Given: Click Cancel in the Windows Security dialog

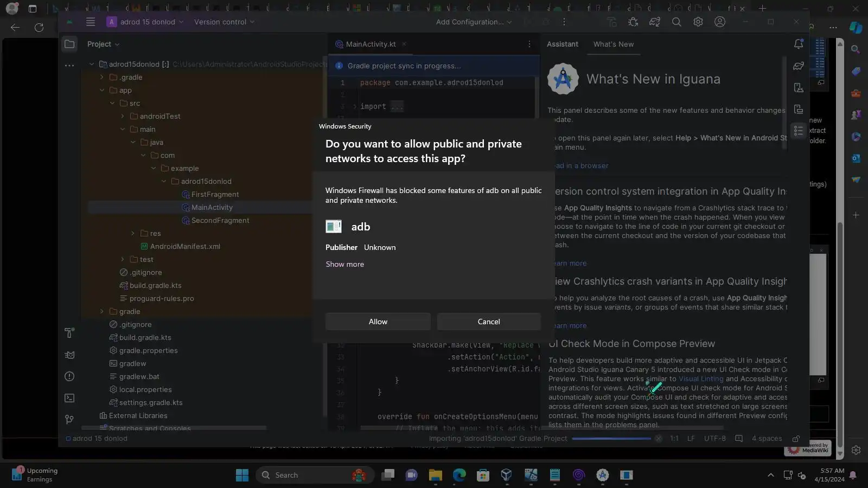Looking at the screenshot, I should point(489,322).
